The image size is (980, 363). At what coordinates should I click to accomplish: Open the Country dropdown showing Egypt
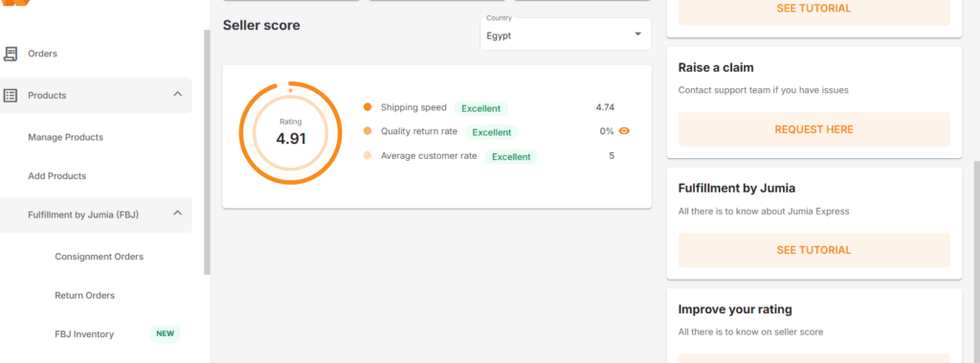566,34
